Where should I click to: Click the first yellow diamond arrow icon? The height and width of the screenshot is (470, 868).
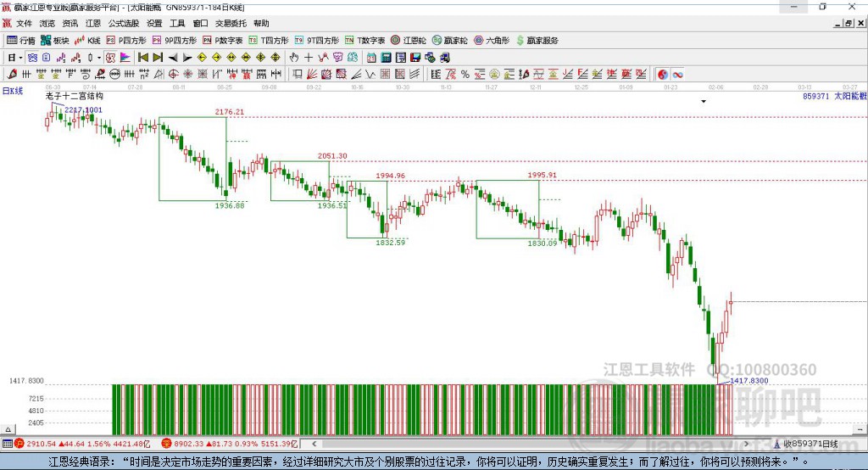(x=202, y=58)
